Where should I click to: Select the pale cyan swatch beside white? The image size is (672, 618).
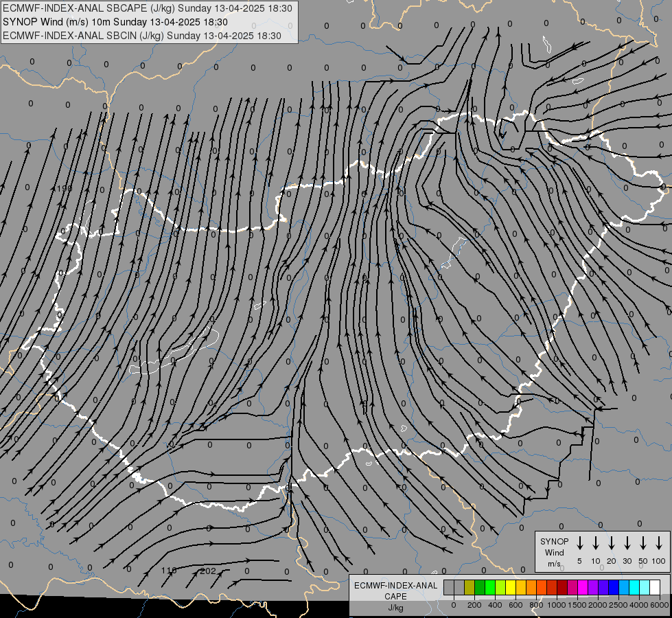[x=644, y=587]
